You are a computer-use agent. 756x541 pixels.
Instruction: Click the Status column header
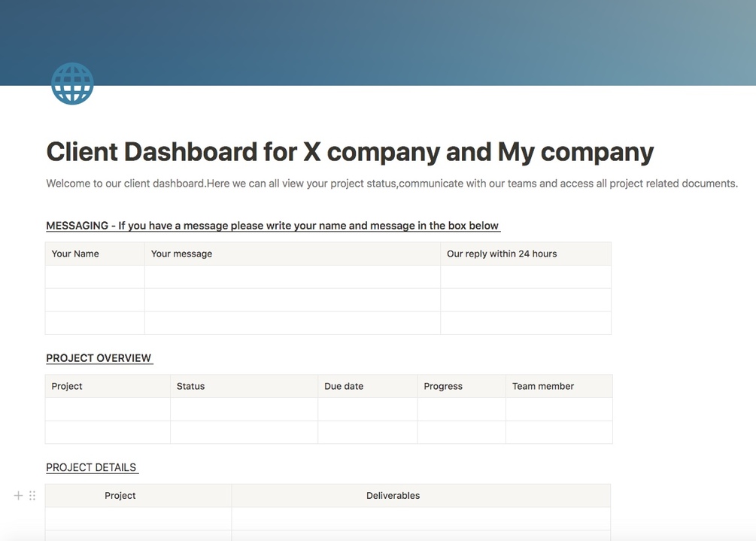pyautogui.click(x=191, y=387)
